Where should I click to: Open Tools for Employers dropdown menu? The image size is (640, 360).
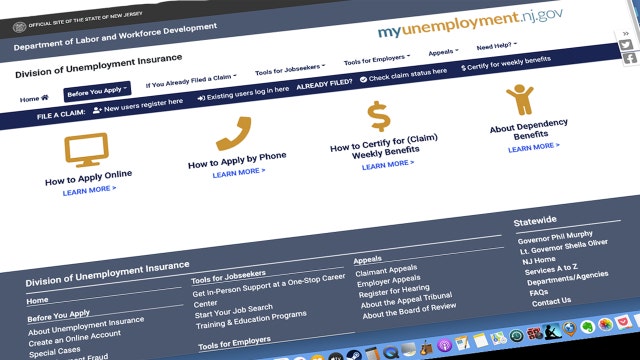(377, 60)
